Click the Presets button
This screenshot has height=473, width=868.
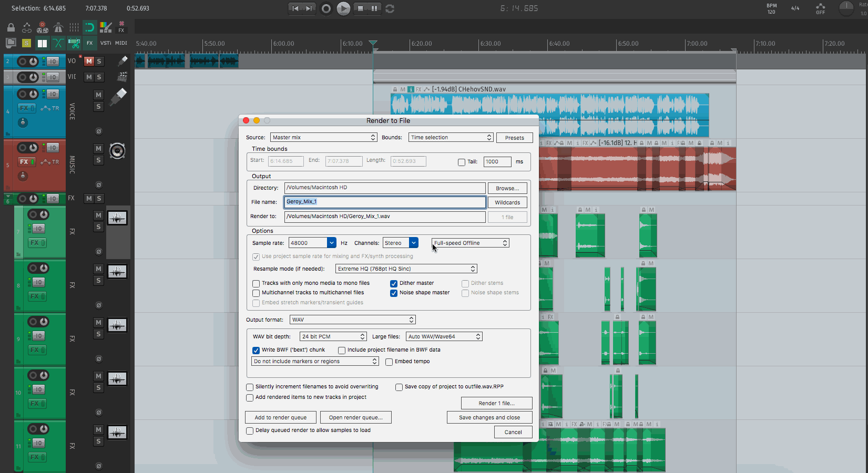tap(514, 138)
